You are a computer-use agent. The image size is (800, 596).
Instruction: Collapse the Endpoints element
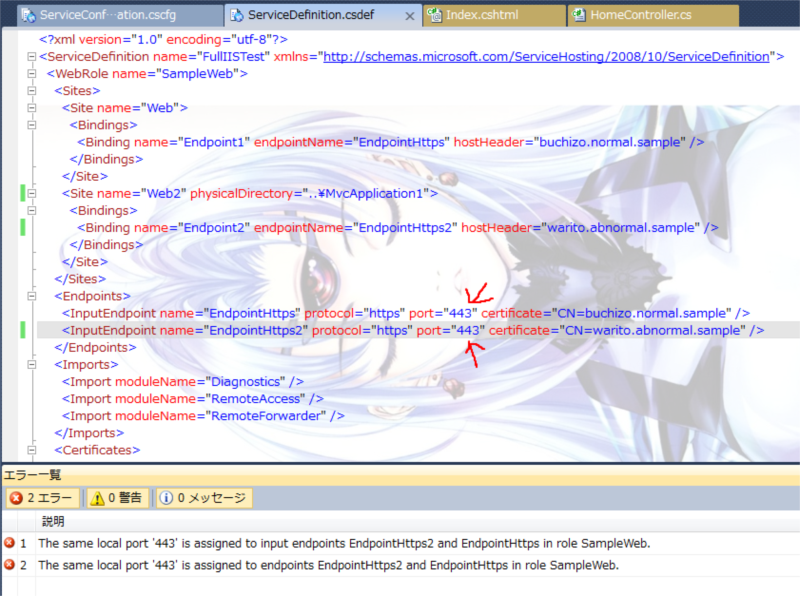coord(32,296)
